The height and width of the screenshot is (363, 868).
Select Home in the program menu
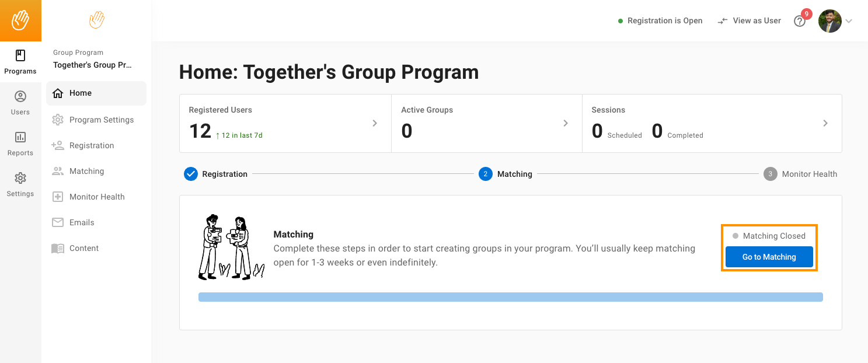[x=96, y=93]
